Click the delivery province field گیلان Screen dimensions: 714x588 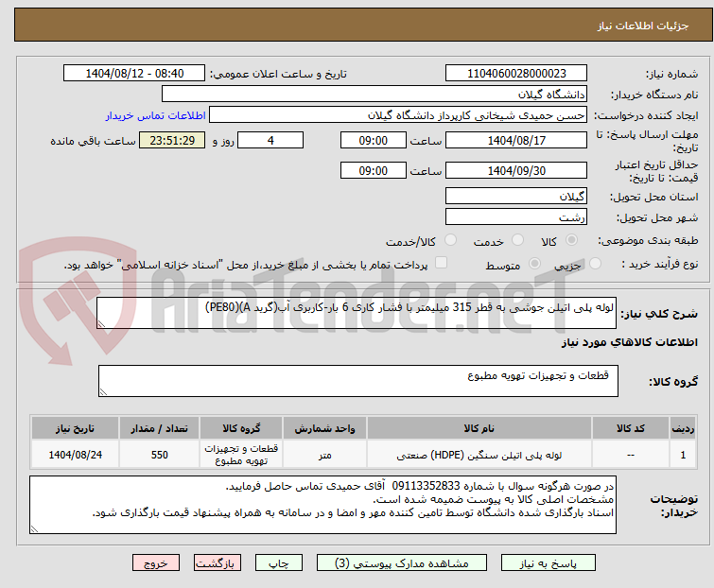[x=516, y=196]
